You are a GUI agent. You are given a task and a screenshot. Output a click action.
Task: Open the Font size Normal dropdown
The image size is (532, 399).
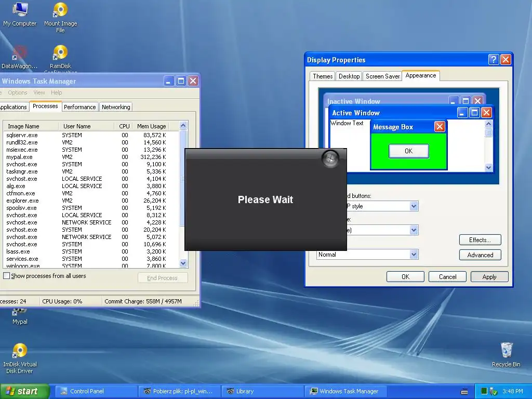(414, 255)
